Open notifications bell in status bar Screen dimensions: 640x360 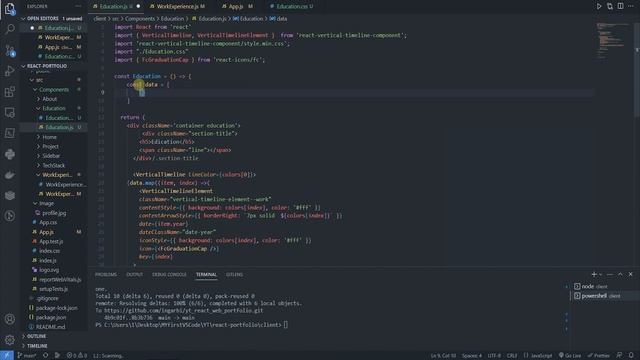coord(631,356)
